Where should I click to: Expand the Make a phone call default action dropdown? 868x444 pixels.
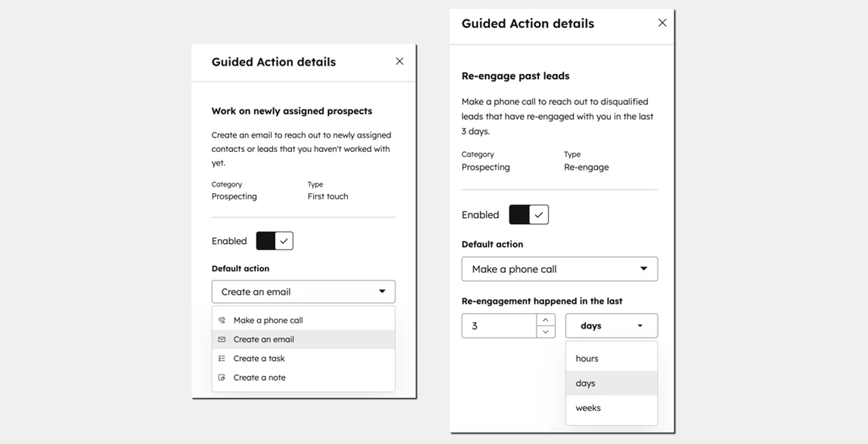click(559, 268)
